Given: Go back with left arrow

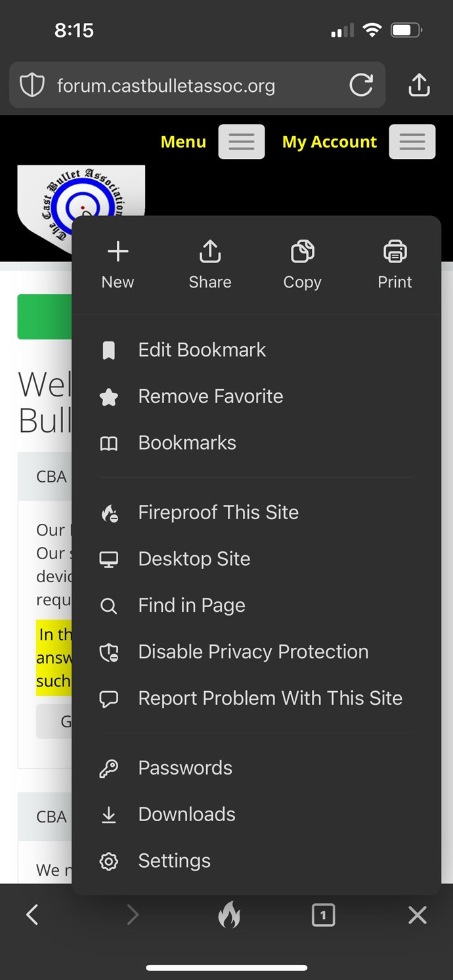Looking at the screenshot, I should click(x=32, y=914).
